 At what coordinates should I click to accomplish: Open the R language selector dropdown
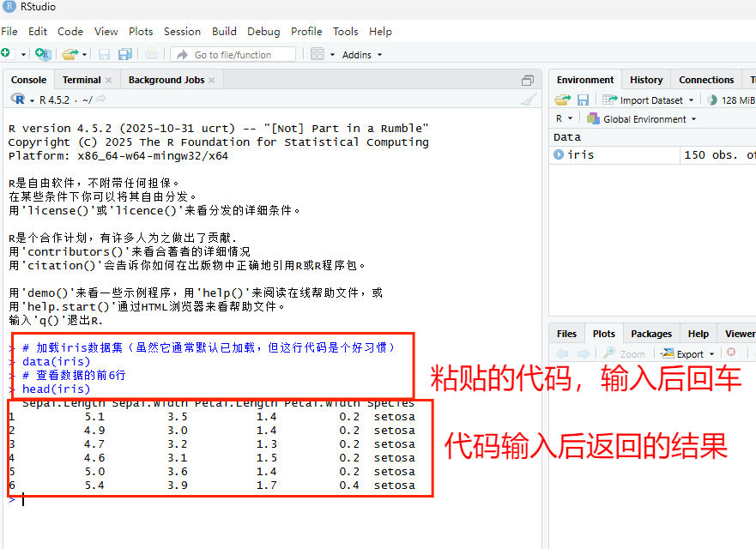(x=564, y=118)
